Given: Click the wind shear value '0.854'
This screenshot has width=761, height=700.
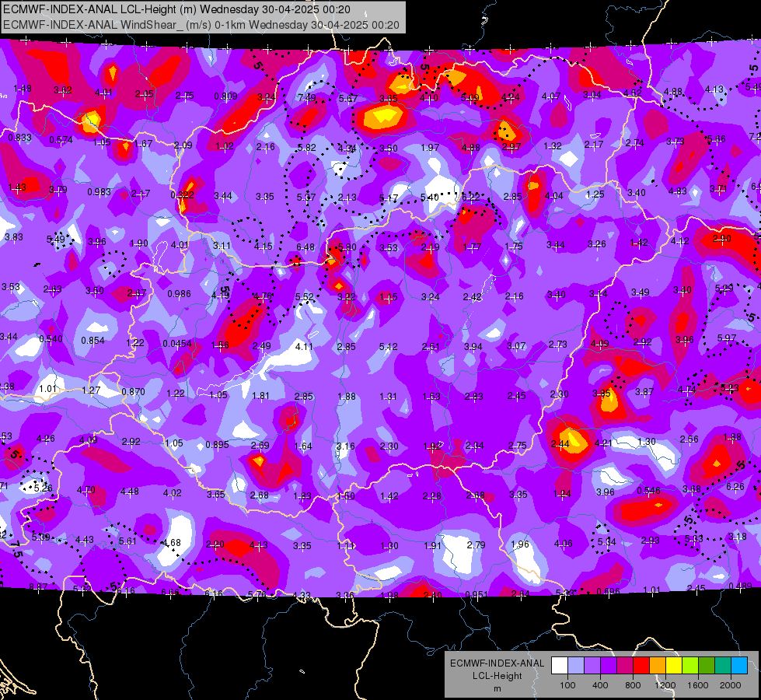Looking at the screenshot, I should pos(93,341).
